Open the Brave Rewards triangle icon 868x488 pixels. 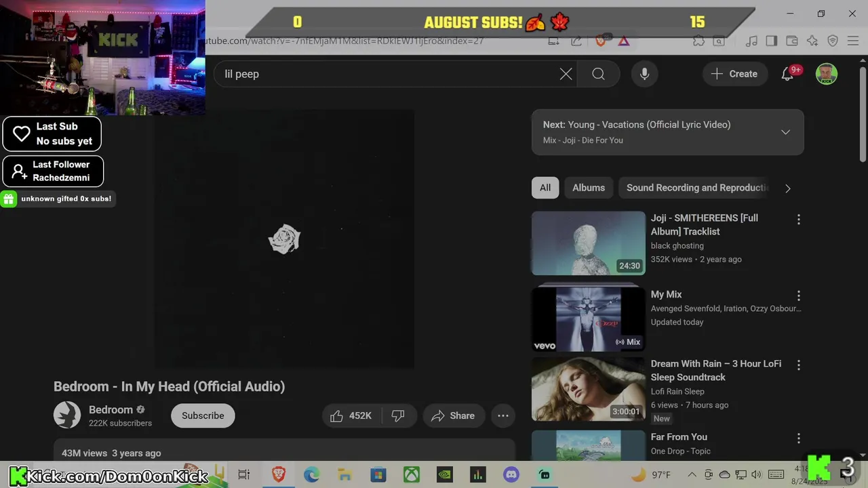click(x=624, y=41)
